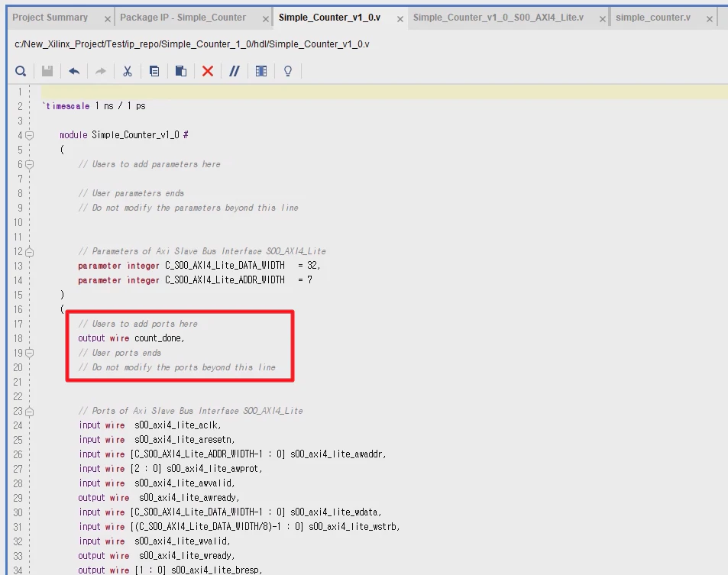Viewport: 728px width, 575px height.
Task: Toggle fold marker at line 19
Action: click(x=29, y=353)
